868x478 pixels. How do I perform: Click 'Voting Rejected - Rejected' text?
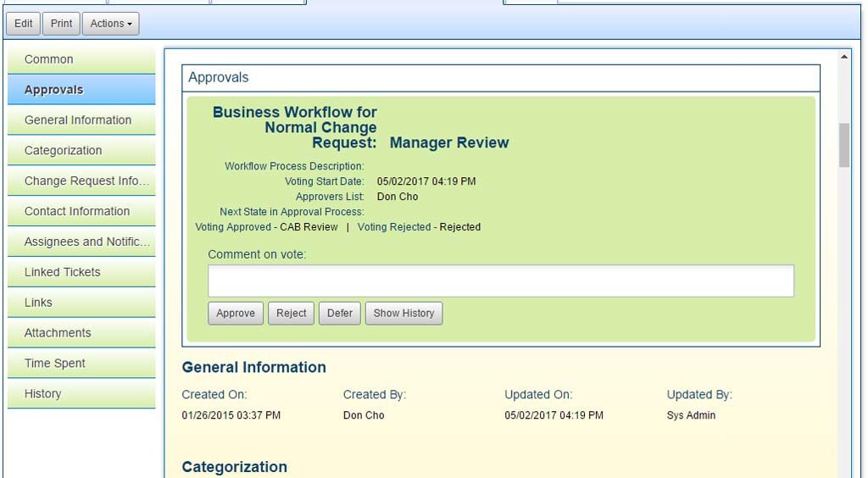click(x=419, y=227)
